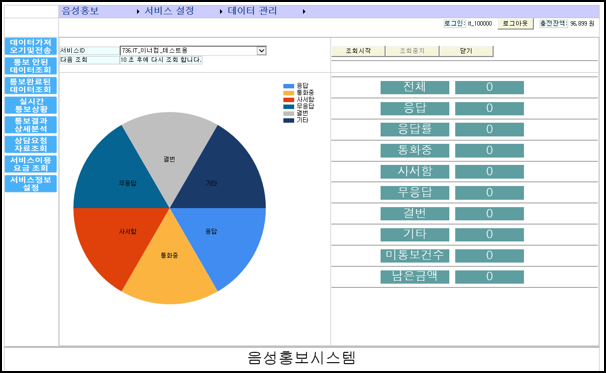Go to 실시간 통보상황 page
606x373 pixels.
(31, 105)
